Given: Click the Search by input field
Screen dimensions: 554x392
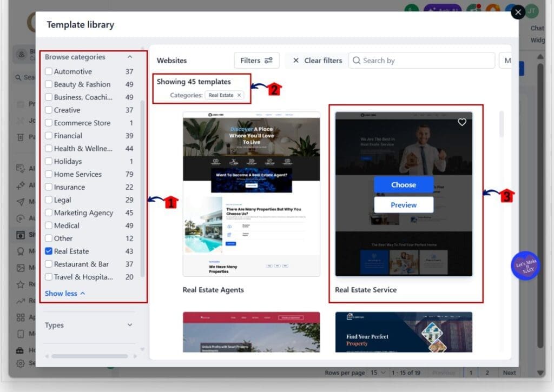Looking at the screenshot, I should coord(421,61).
